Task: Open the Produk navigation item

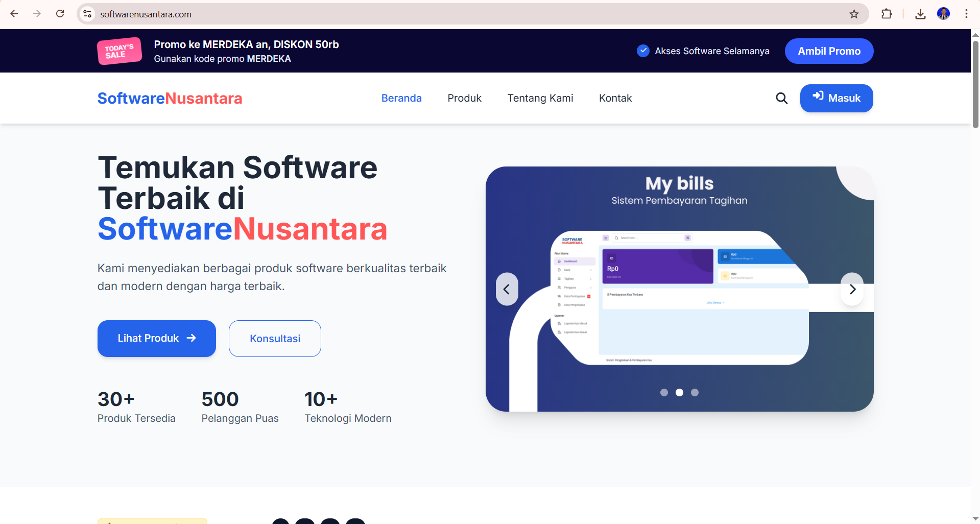Action: [x=464, y=98]
